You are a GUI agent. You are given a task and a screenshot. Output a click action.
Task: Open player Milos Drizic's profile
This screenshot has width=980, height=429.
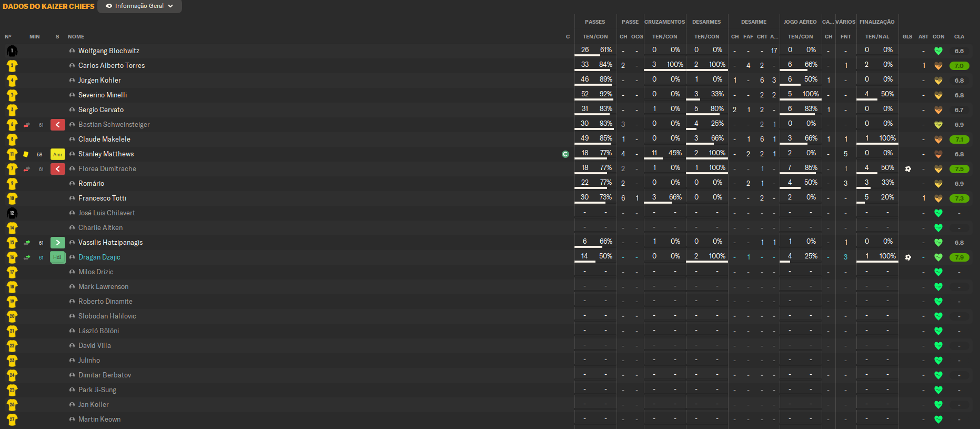click(96, 272)
